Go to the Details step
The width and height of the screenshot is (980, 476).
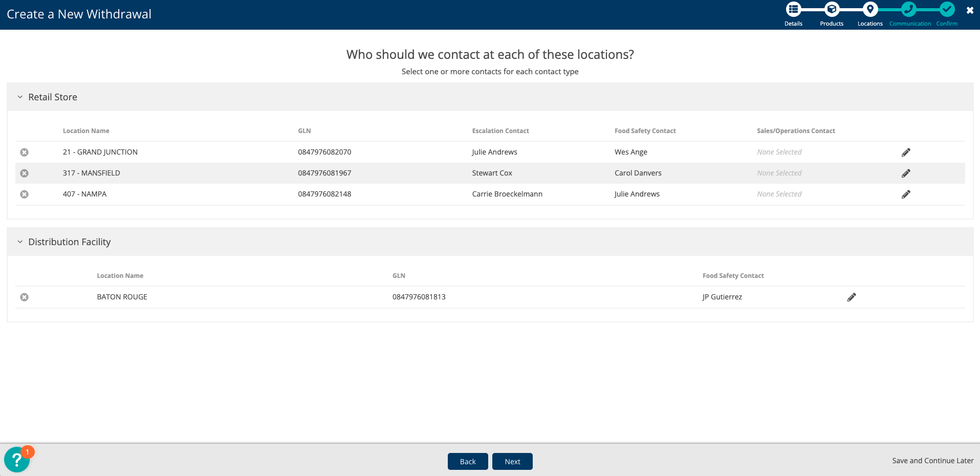click(793, 9)
